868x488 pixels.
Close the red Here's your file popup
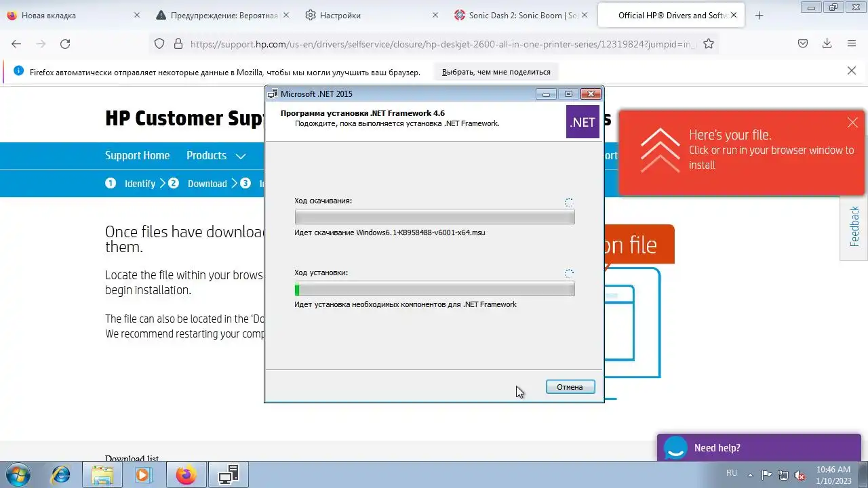tap(852, 123)
